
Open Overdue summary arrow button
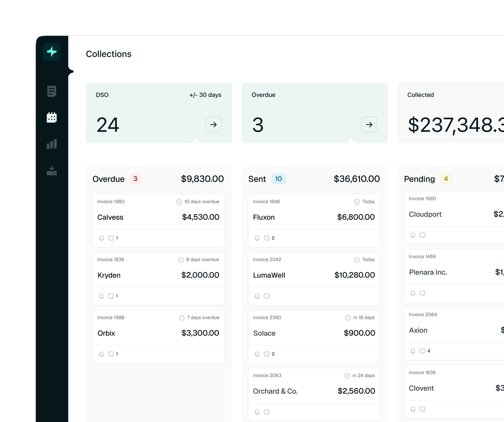click(369, 124)
